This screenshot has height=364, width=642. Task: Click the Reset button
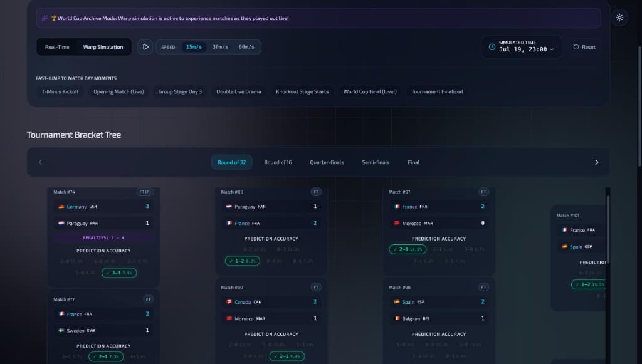pos(584,47)
